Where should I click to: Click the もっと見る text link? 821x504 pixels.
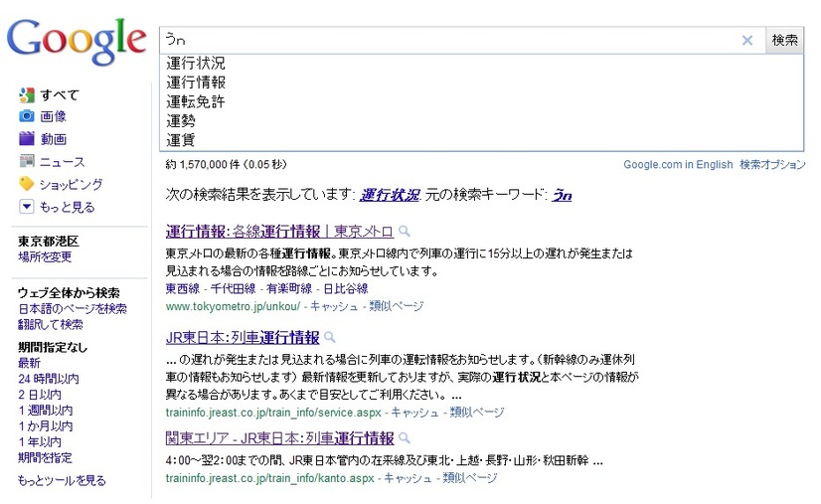click(x=67, y=208)
